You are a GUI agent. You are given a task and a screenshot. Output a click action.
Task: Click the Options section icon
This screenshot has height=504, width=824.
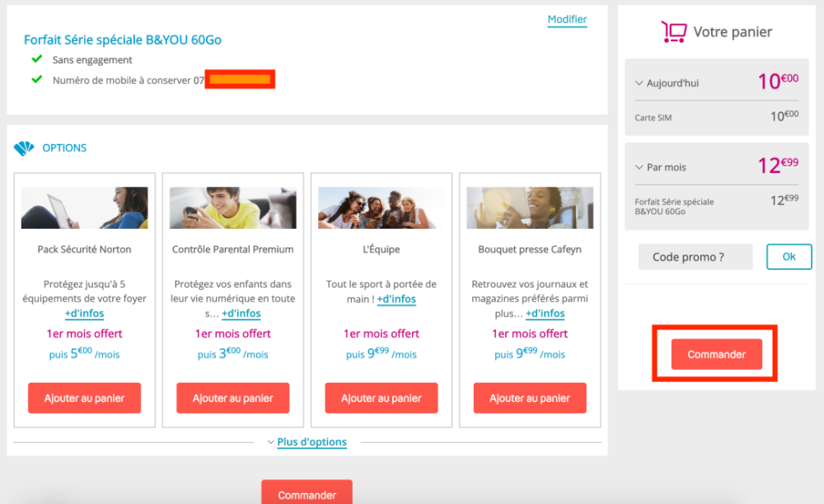[24, 148]
